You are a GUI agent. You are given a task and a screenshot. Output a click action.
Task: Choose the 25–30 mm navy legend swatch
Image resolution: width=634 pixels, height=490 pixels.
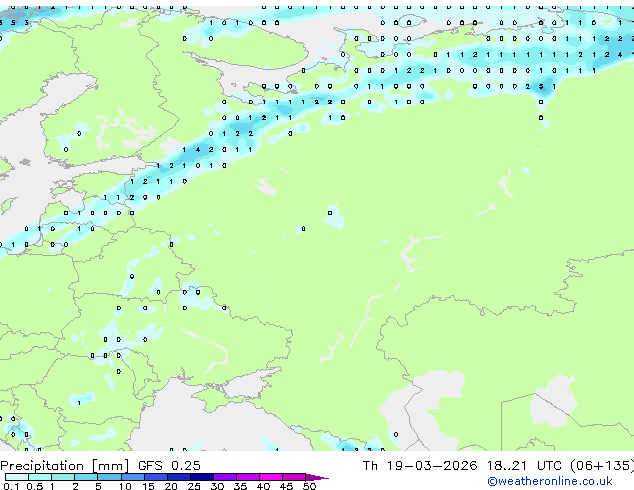(202, 477)
